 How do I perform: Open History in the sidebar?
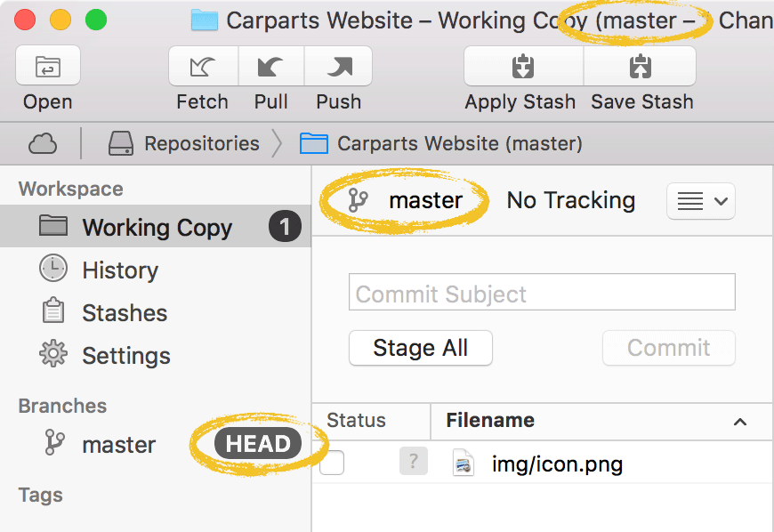tap(119, 270)
